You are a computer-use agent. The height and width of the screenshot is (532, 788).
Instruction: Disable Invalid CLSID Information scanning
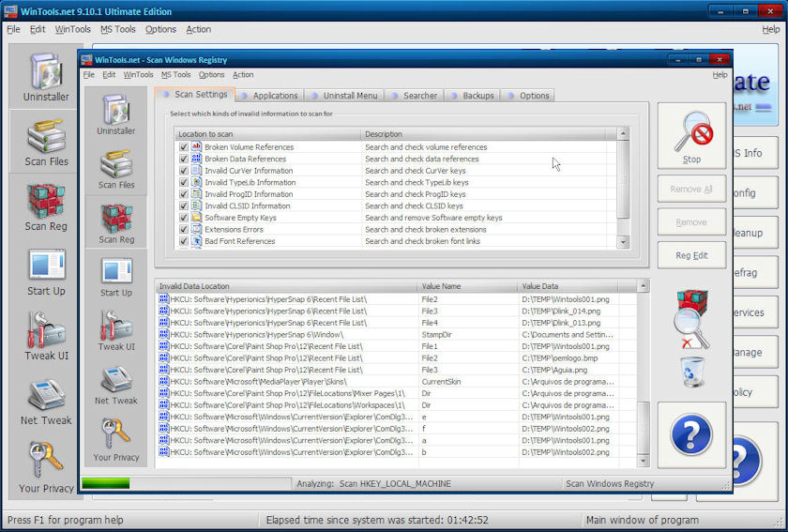pos(184,205)
